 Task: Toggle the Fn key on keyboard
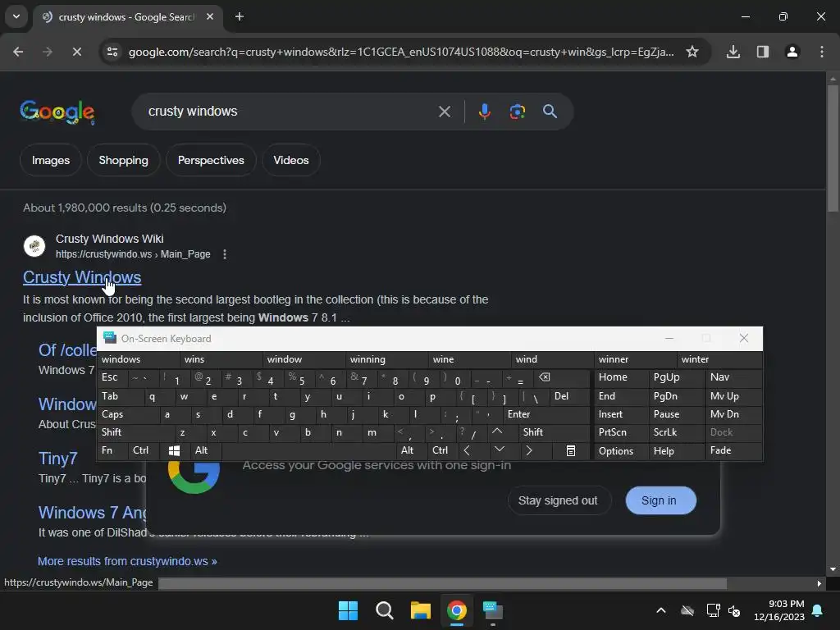pyautogui.click(x=112, y=450)
